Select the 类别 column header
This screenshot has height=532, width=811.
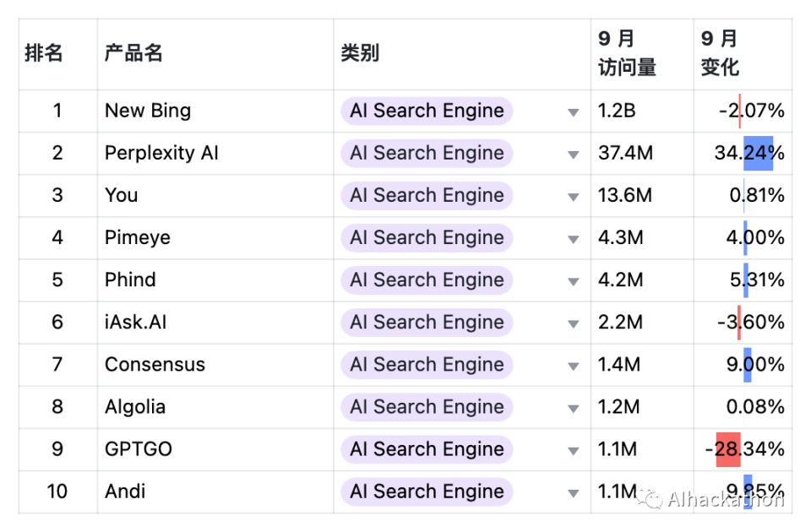pyautogui.click(x=360, y=53)
